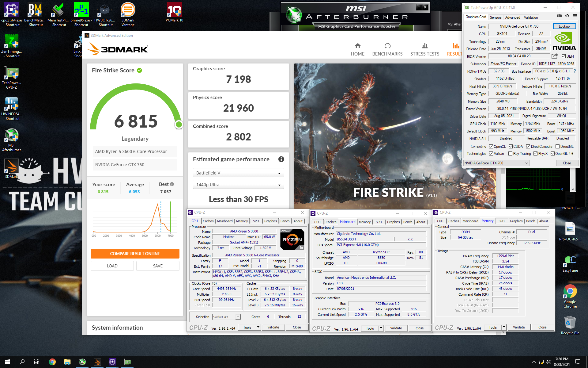588x368 pixels.
Task: Click GPU-Z BIOS share/export icon
Action: tap(555, 56)
